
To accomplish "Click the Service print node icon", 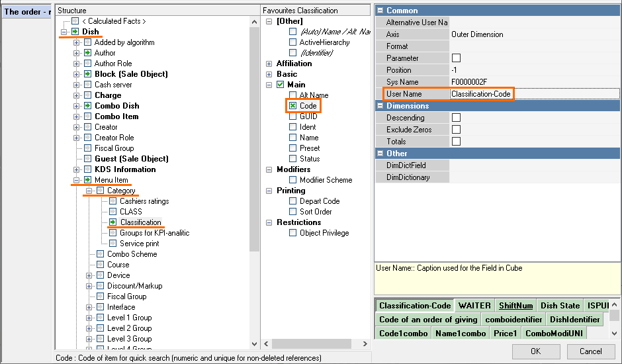I will 113,244.
